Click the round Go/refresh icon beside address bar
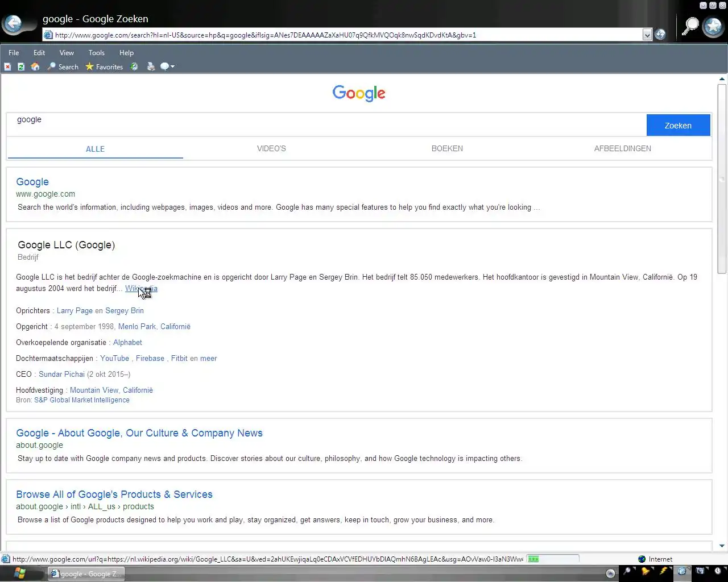Image resolution: width=728 pixels, height=582 pixels. 660,35
